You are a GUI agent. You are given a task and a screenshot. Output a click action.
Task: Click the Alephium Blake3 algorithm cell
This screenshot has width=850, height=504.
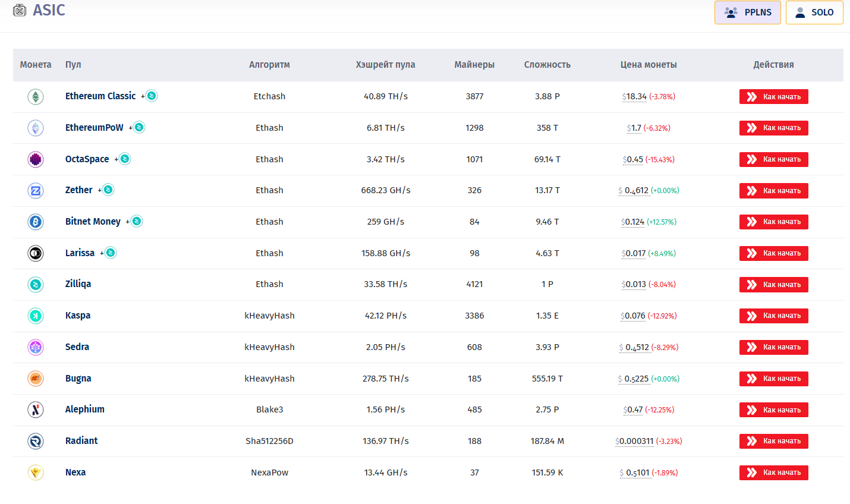coord(269,409)
